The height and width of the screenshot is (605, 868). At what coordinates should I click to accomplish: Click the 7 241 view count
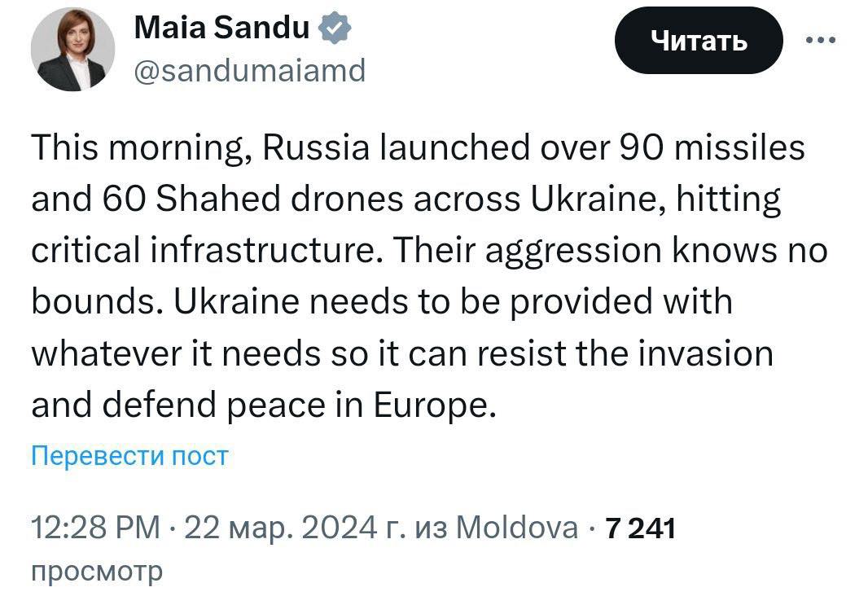point(641,528)
